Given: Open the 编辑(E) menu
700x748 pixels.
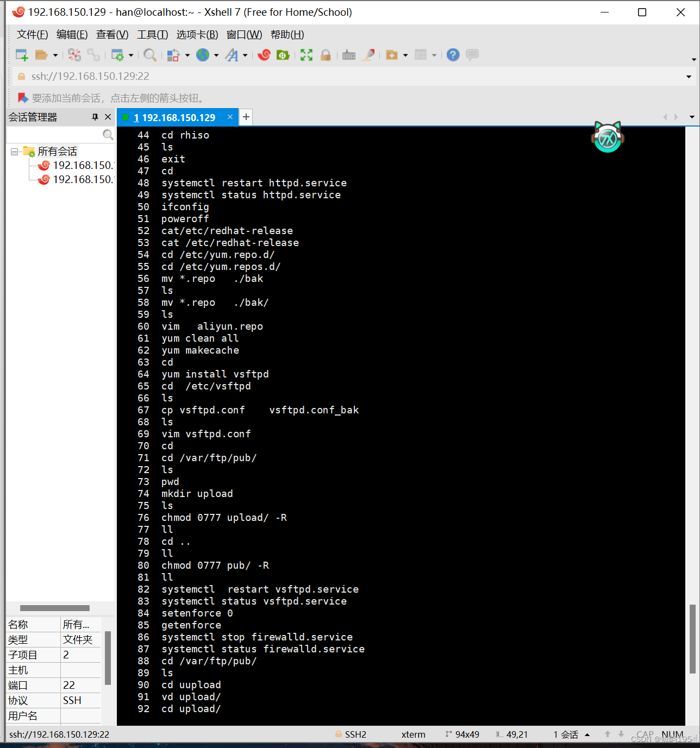Looking at the screenshot, I should 72,35.
